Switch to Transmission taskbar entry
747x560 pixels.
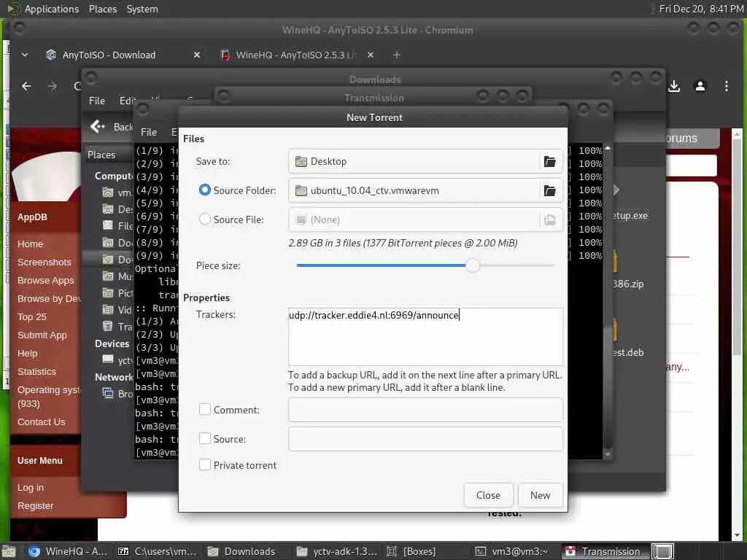[x=603, y=551]
